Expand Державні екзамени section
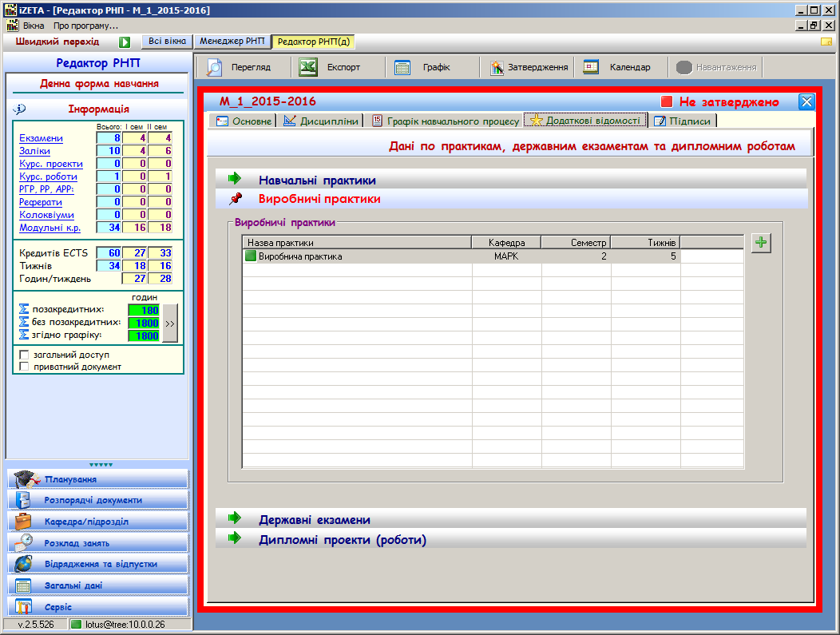Viewport: 840px width, 635px height. [x=511, y=518]
